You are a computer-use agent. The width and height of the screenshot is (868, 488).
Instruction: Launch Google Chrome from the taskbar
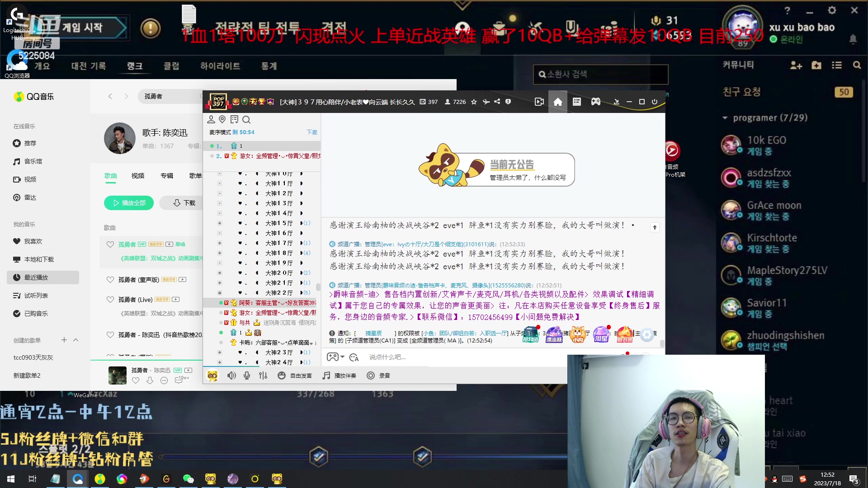pos(122,479)
